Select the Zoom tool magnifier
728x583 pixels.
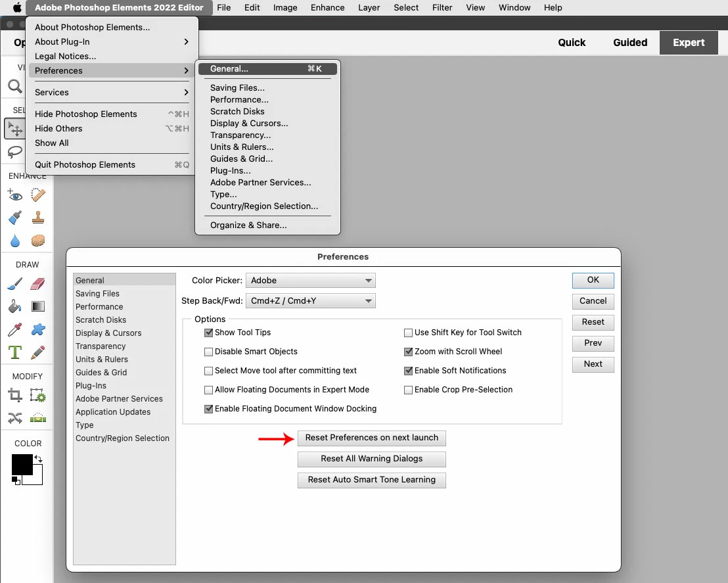[15, 86]
